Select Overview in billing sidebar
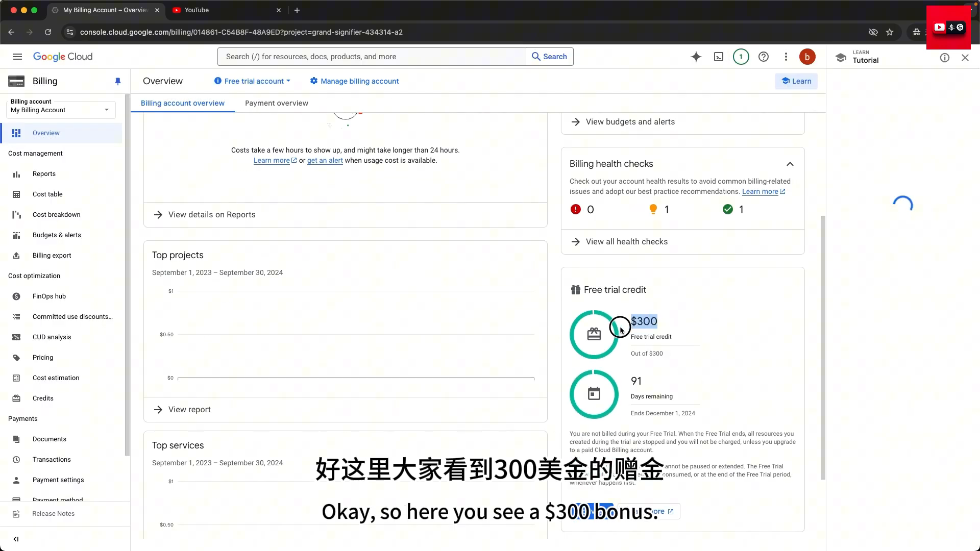The width and height of the screenshot is (980, 551). pyautogui.click(x=61, y=133)
